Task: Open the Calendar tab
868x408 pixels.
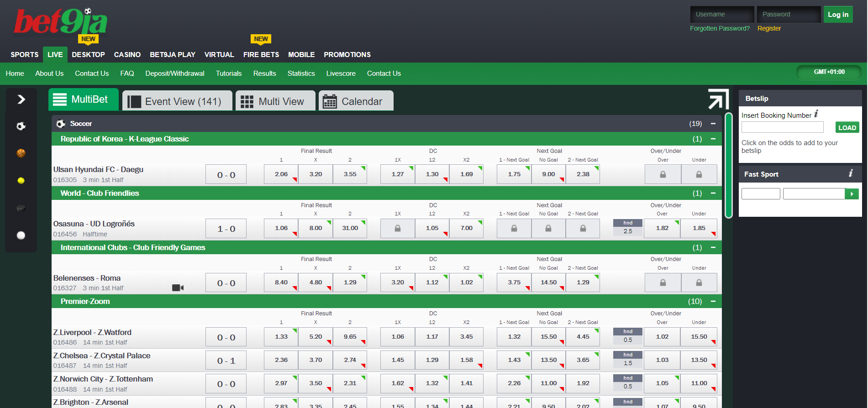Action: coord(356,101)
